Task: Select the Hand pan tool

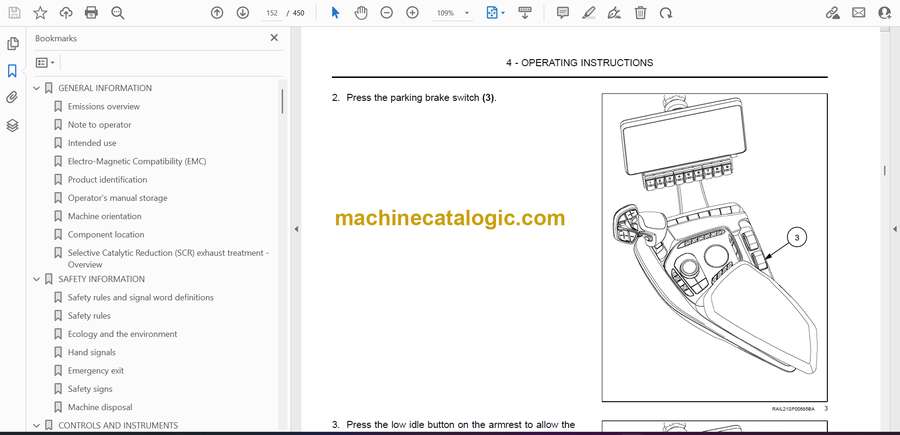Action: (x=360, y=13)
